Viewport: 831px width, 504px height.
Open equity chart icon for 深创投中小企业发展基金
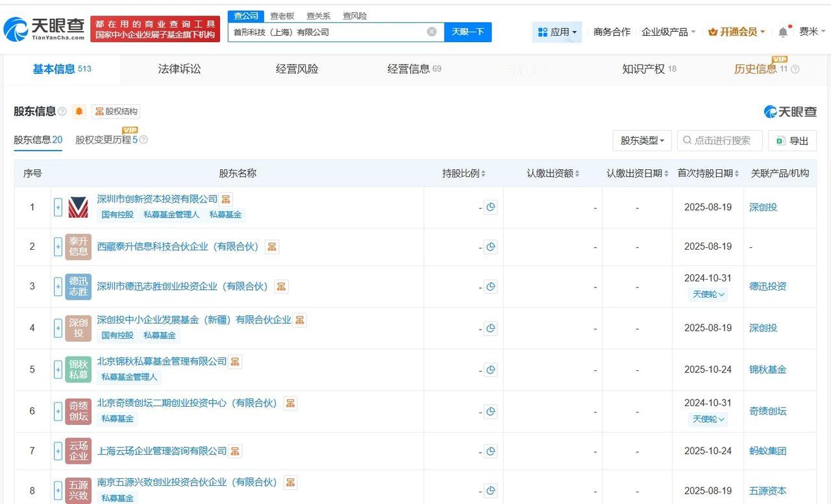(x=299, y=320)
